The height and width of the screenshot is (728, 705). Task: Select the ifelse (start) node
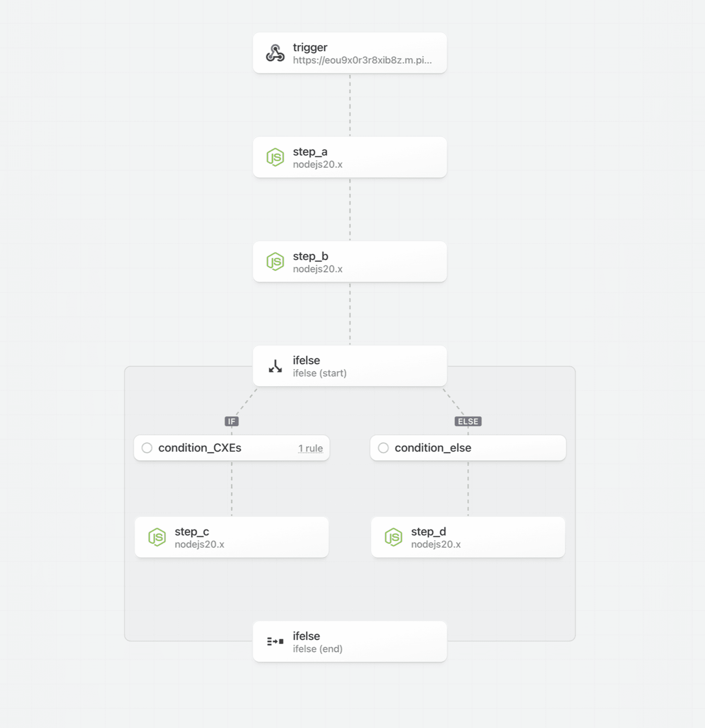[x=350, y=366]
